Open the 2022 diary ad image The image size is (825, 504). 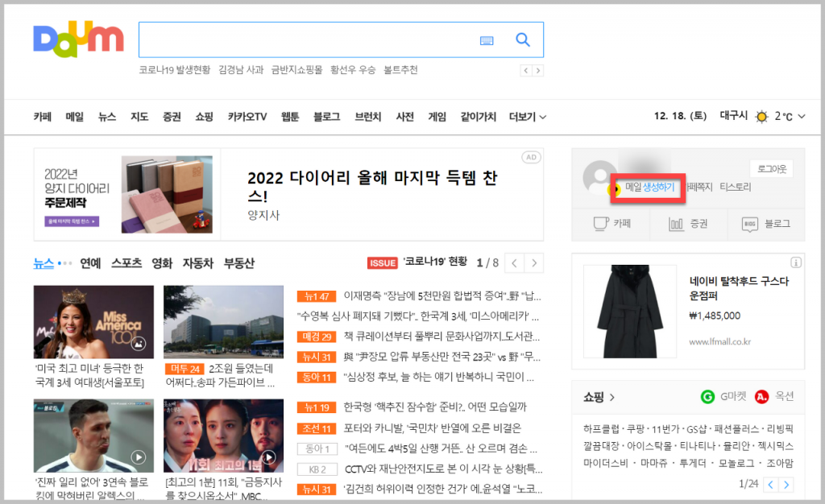(167, 195)
